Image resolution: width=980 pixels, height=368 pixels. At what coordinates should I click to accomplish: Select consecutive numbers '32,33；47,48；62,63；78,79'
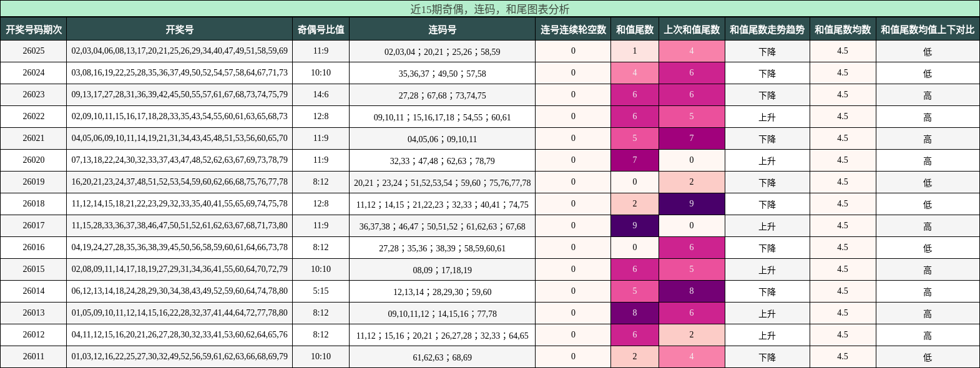pyautogui.click(x=443, y=161)
